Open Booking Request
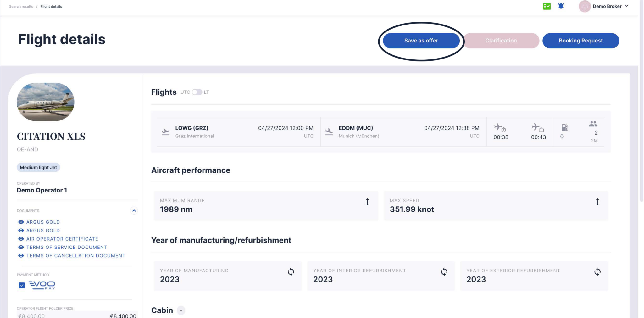Viewport: 644px width, 318px height. point(580,41)
